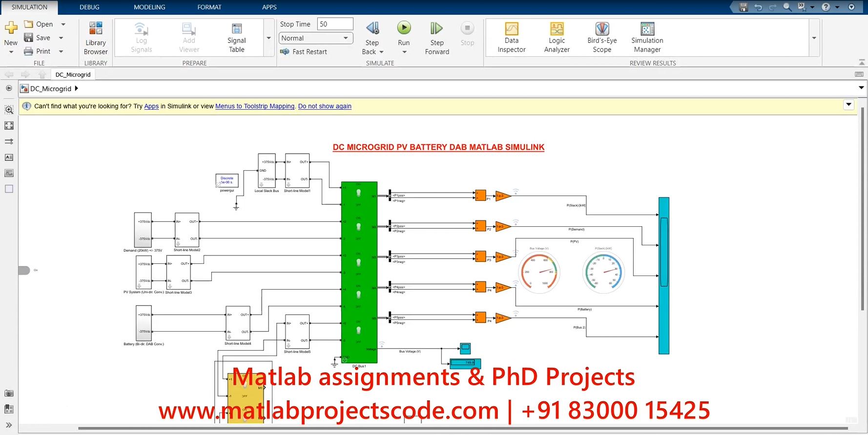Open the Signal Table

[x=236, y=37]
